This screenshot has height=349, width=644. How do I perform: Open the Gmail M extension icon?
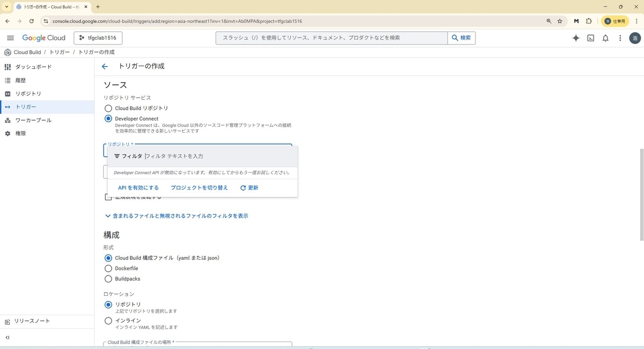click(x=576, y=21)
